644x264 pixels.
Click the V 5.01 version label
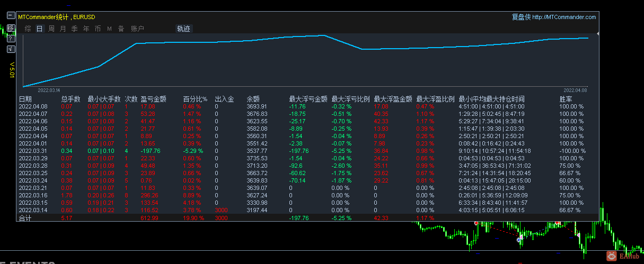tap(12, 70)
